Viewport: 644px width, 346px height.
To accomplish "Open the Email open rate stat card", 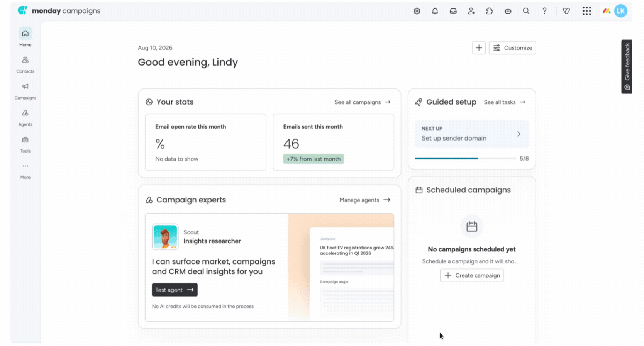I will [x=205, y=142].
